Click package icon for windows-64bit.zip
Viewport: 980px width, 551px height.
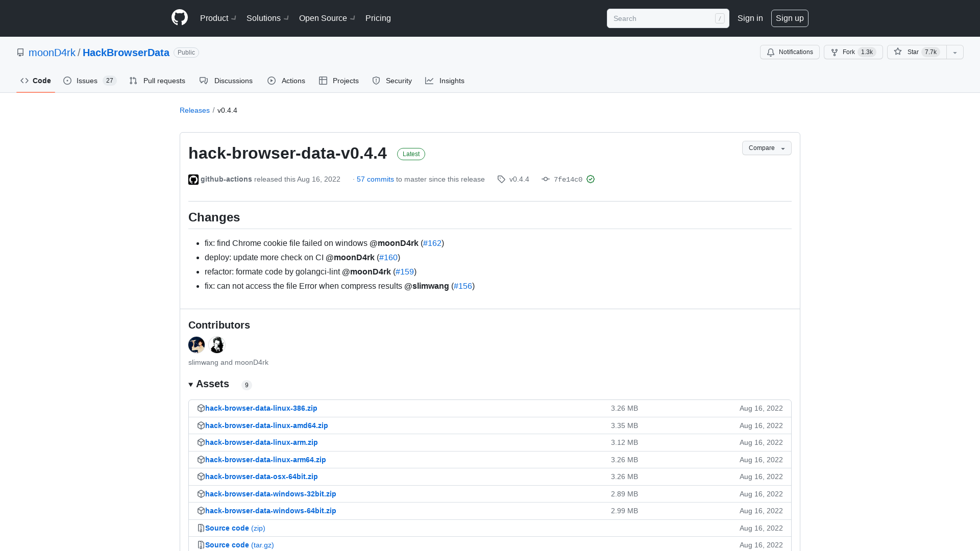tap(201, 511)
